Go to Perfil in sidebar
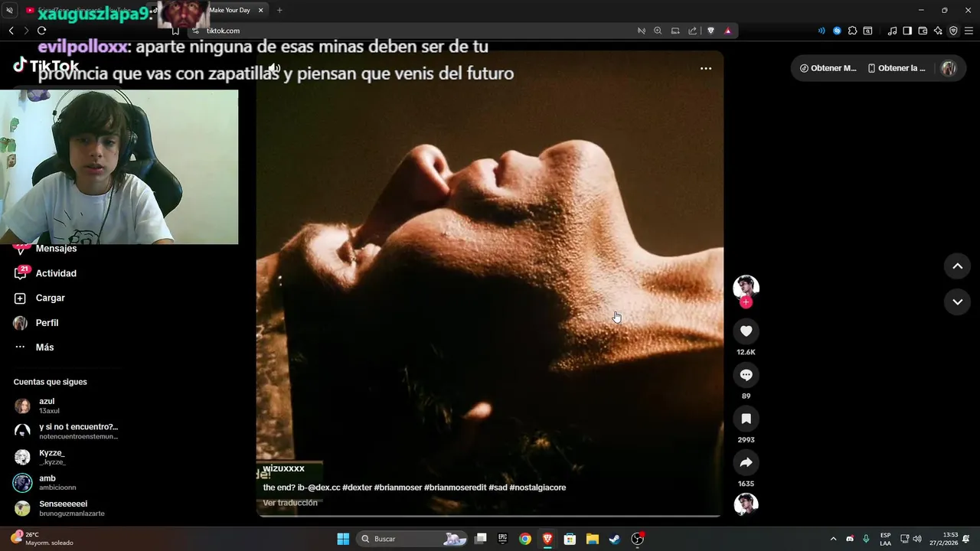Image resolution: width=980 pixels, height=551 pixels. click(46, 323)
